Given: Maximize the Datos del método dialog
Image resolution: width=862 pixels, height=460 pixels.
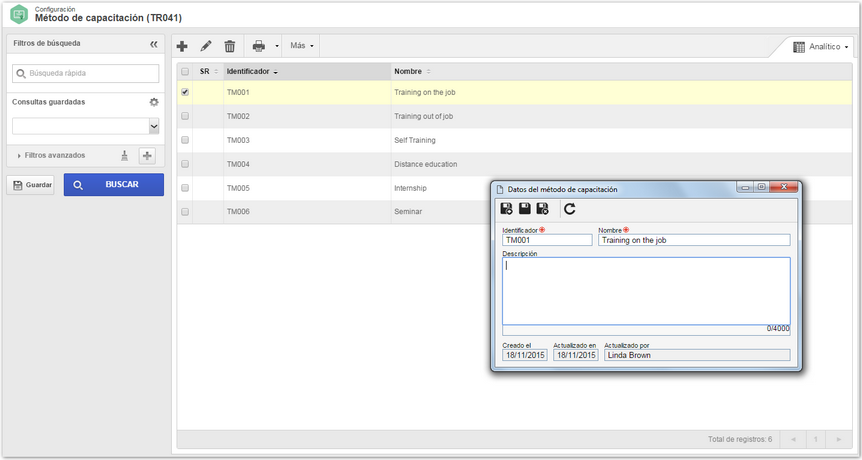Looking at the screenshot, I should 761,187.
